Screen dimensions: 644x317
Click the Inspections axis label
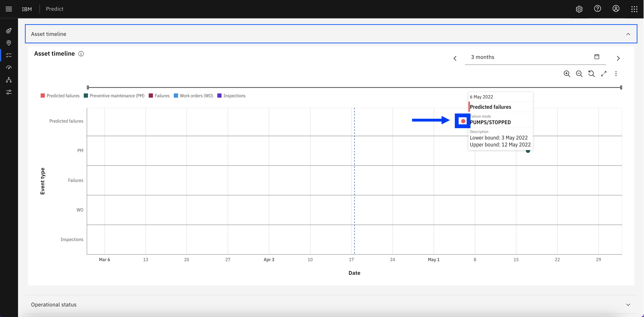pyautogui.click(x=72, y=240)
